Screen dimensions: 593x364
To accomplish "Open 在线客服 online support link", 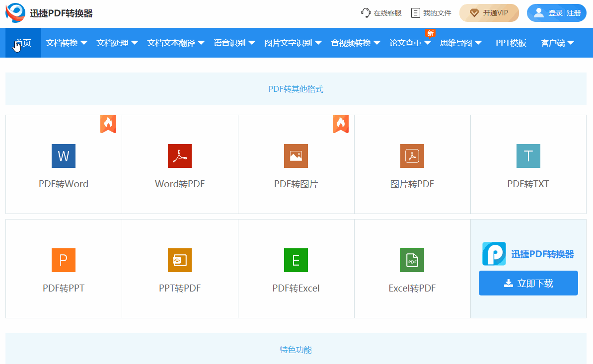I will pos(381,13).
